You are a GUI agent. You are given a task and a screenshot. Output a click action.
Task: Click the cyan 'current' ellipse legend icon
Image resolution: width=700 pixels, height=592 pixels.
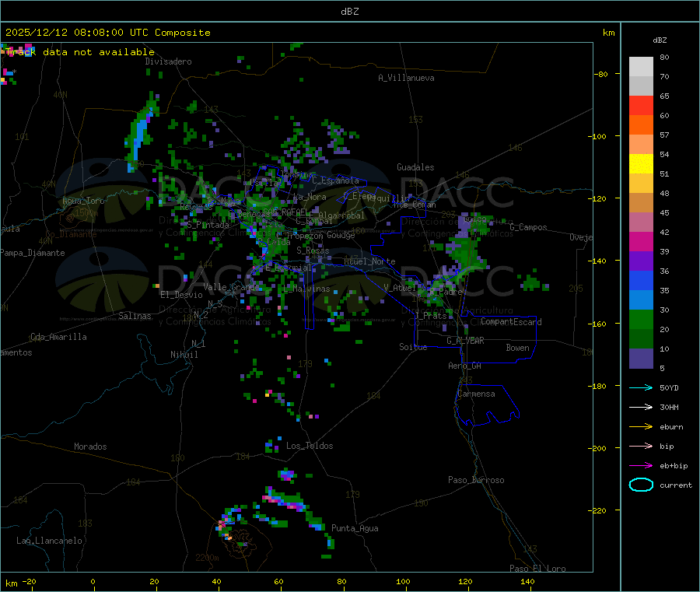641,485
